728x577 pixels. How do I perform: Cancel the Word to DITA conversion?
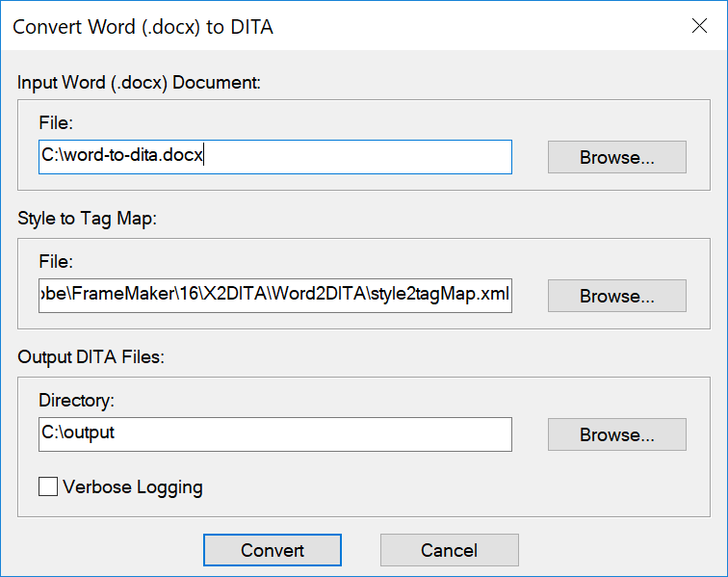(449, 550)
